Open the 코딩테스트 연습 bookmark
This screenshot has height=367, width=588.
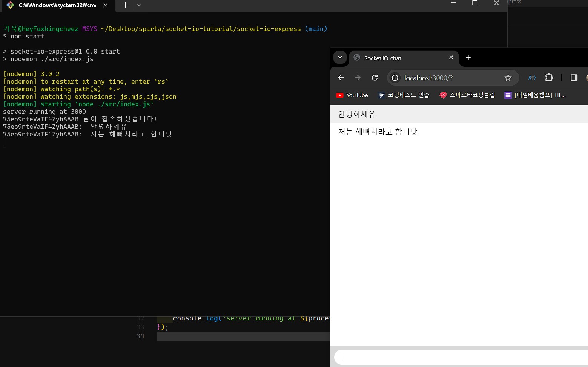tap(404, 95)
